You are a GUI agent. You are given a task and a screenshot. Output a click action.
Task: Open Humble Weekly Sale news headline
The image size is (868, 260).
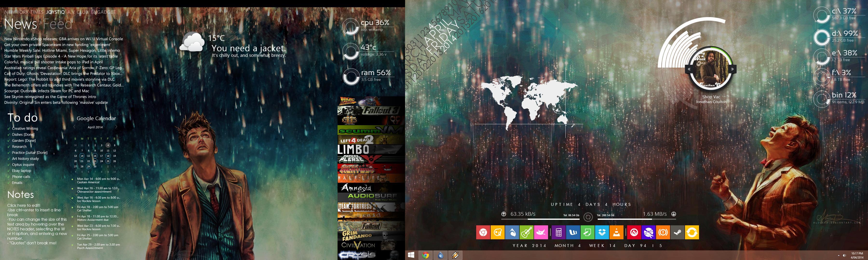62,51
